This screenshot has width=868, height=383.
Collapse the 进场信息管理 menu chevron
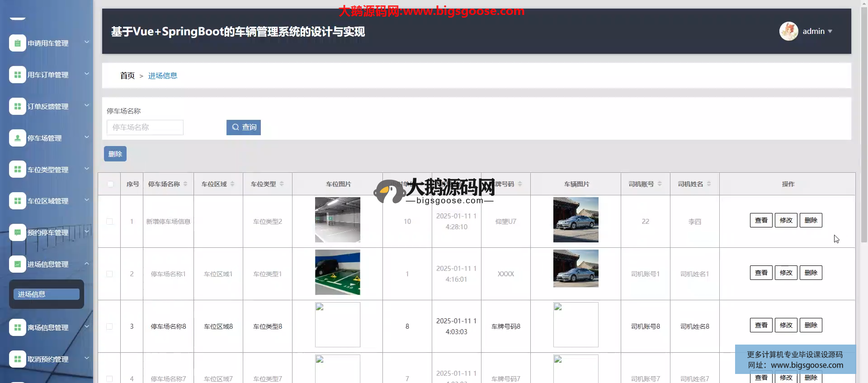[x=87, y=264]
